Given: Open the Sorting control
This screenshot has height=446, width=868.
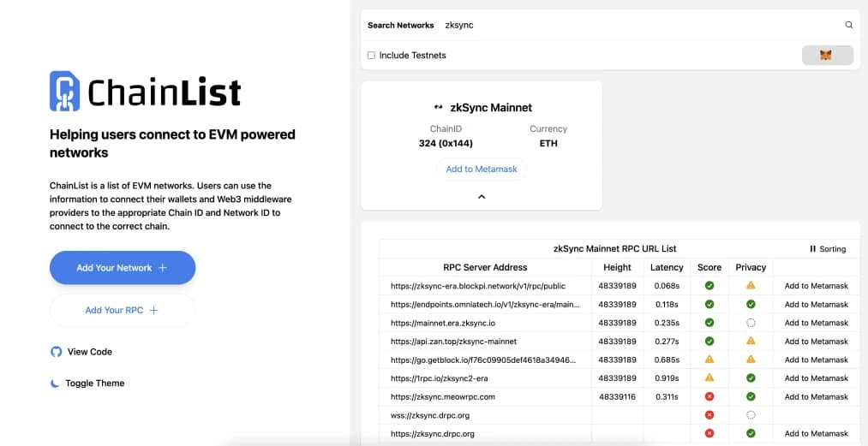Looking at the screenshot, I should [828, 249].
